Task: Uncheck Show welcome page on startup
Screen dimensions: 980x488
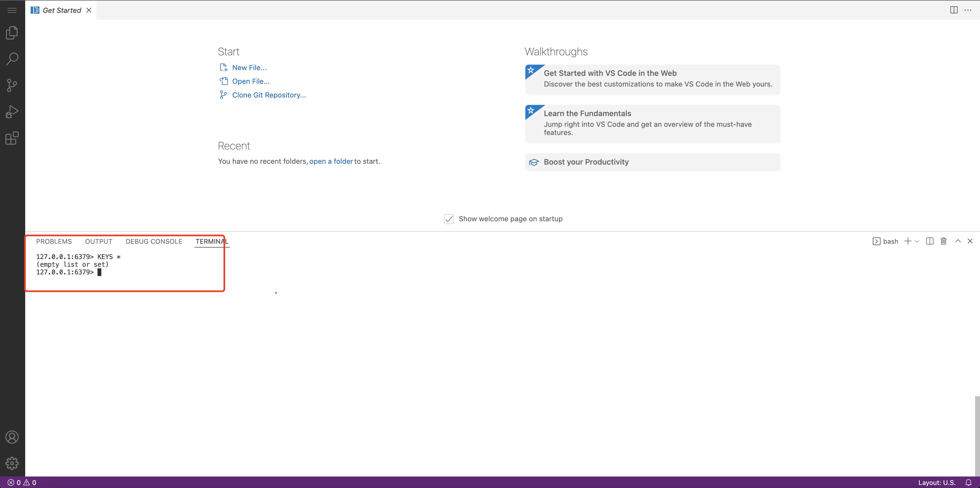Action: pos(449,219)
